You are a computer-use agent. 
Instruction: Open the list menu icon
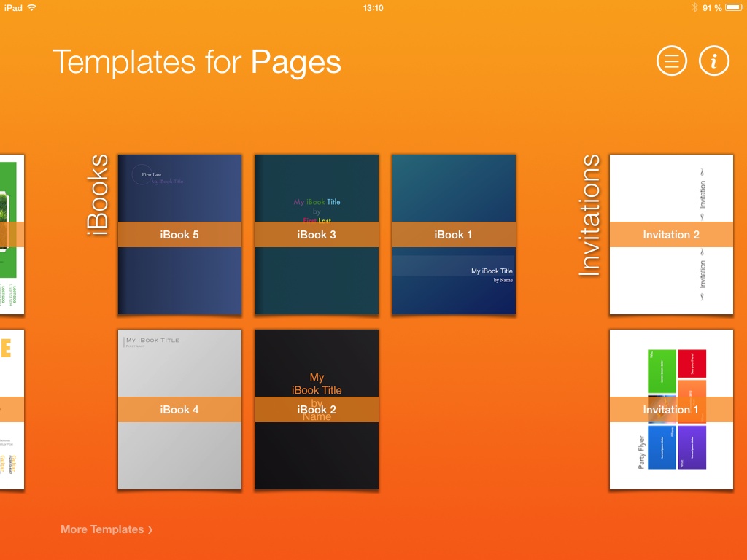tap(672, 61)
